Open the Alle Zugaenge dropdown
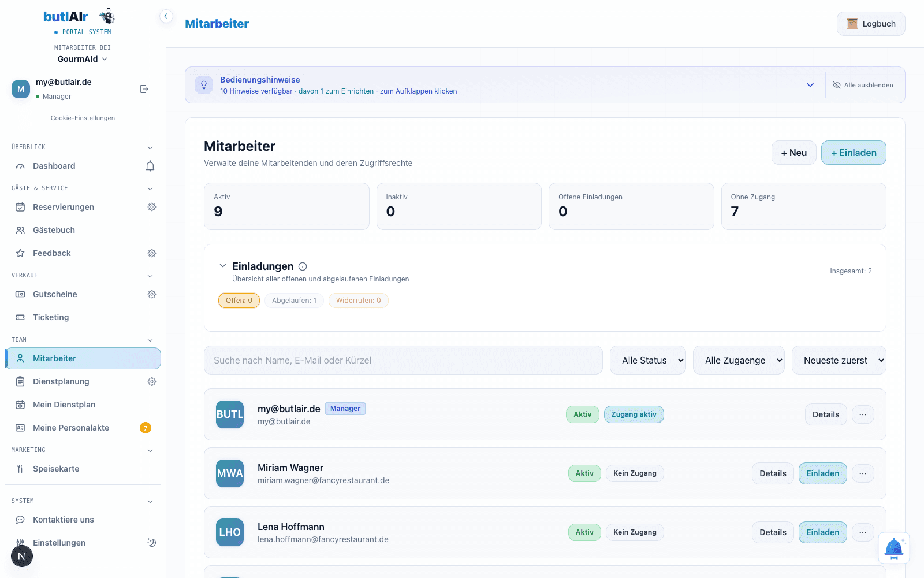The height and width of the screenshot is (578, 924). point(739,360)
